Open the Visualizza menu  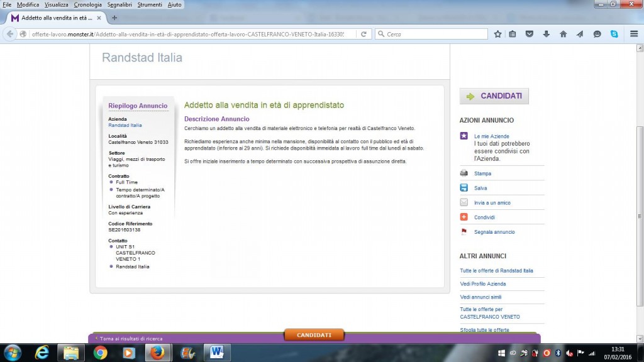56,4
